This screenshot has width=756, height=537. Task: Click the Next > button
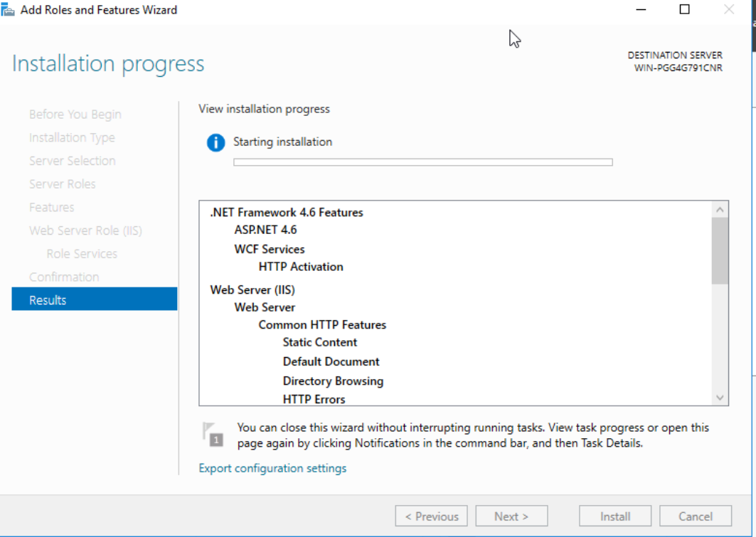tap(511, 516)
